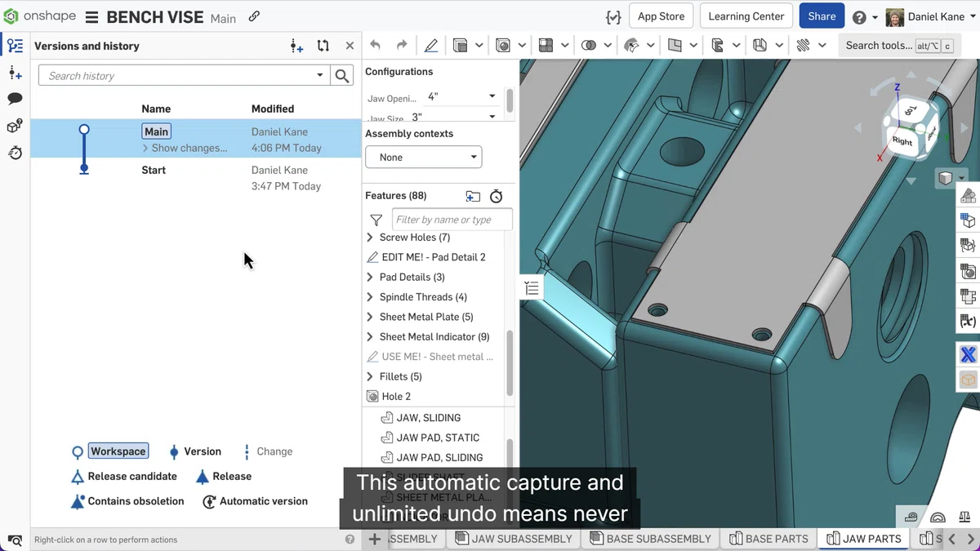
Task: Open the stopwatch sidebar icon
Action: 15,153
